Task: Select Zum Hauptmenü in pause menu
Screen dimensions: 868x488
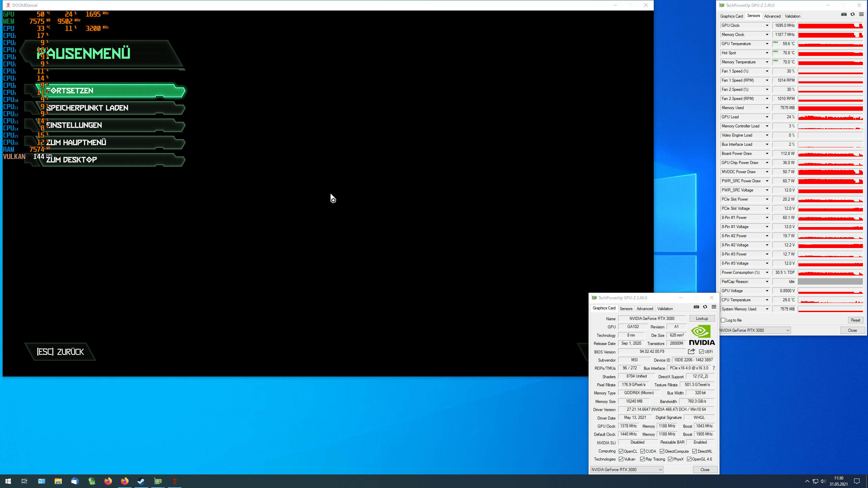Action: [x=111, y=143]
